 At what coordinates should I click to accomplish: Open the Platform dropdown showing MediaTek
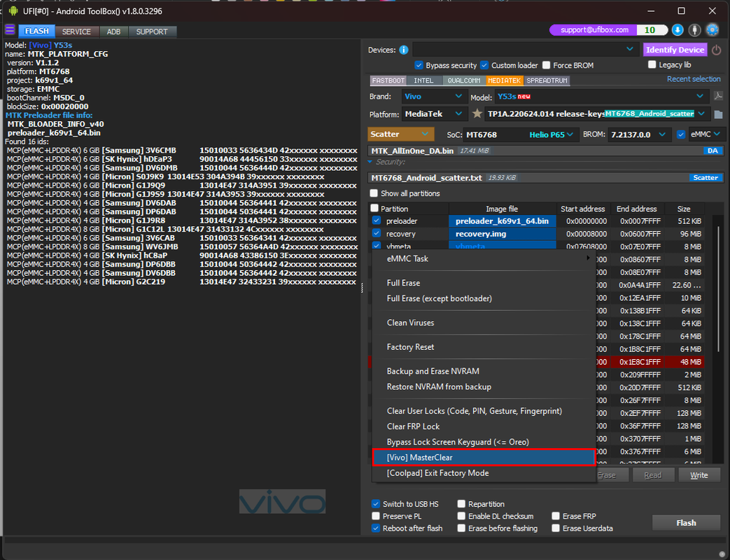pyautogui.click(x=433, y=114)
